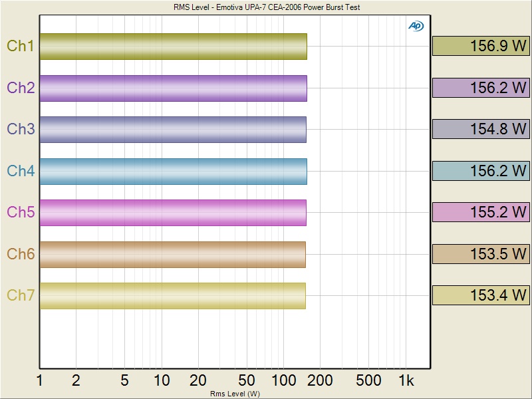This screenshot has width=532, height=399.
Task: Select the Ch3 channel label
Action: (21, 129)
